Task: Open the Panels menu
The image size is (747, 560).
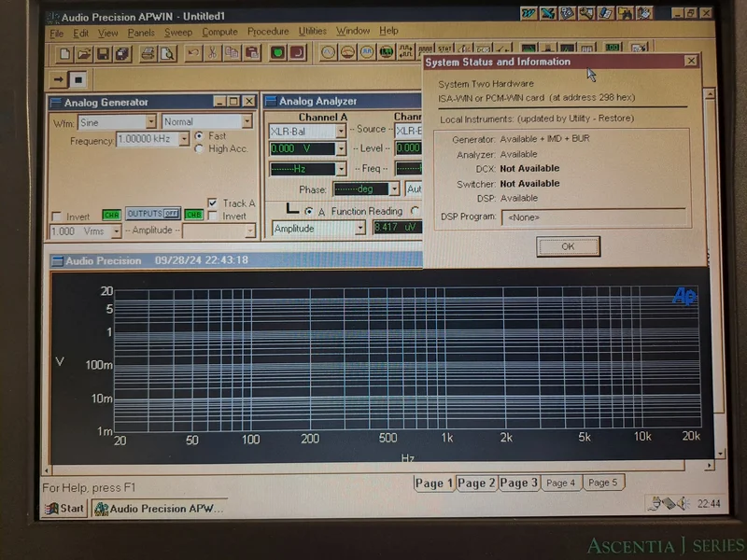Action: 141,33
